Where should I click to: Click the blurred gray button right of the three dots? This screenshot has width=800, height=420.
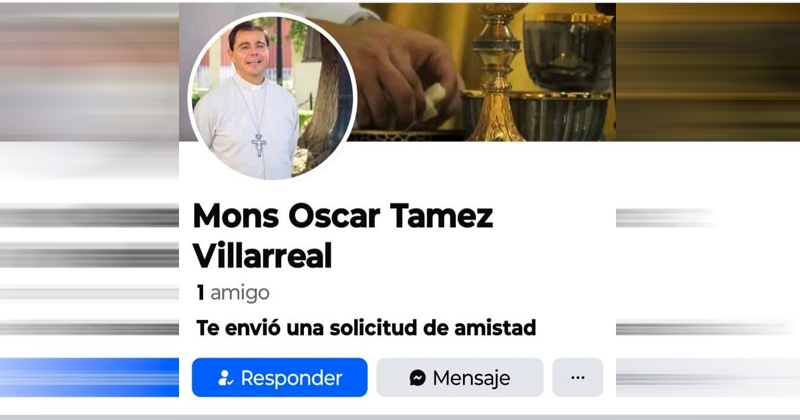[708, 378]
